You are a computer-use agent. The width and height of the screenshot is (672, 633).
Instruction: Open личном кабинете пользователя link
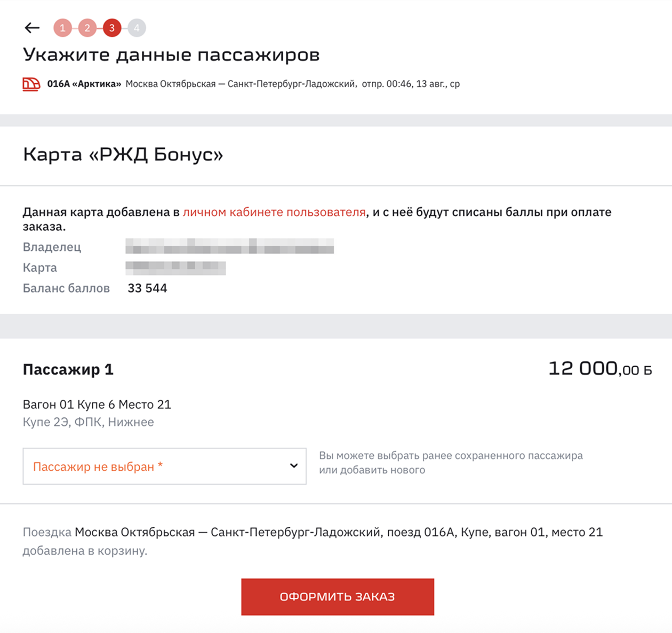click(273, 212)
